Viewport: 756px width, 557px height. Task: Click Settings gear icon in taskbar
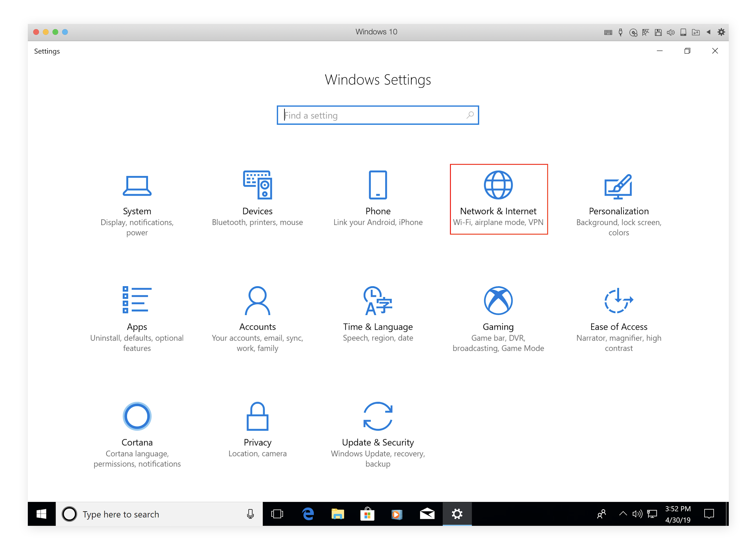457,513
